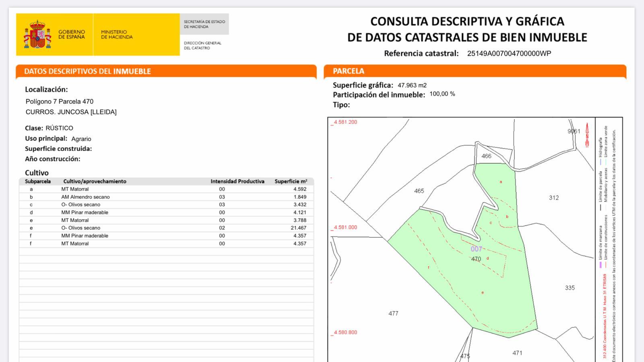Click neighboring parcel 335 on the map

pos(570,288)
